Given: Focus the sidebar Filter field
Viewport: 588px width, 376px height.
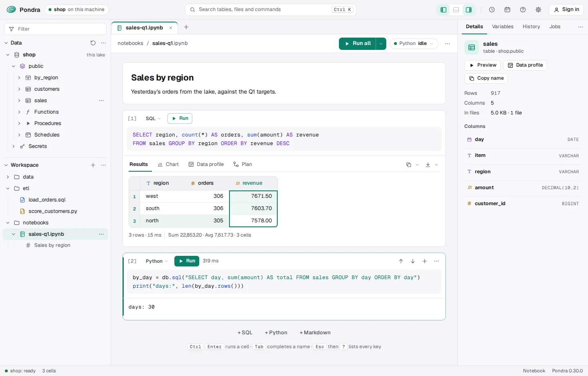Looking at the screenshot, I should point(55,29).
